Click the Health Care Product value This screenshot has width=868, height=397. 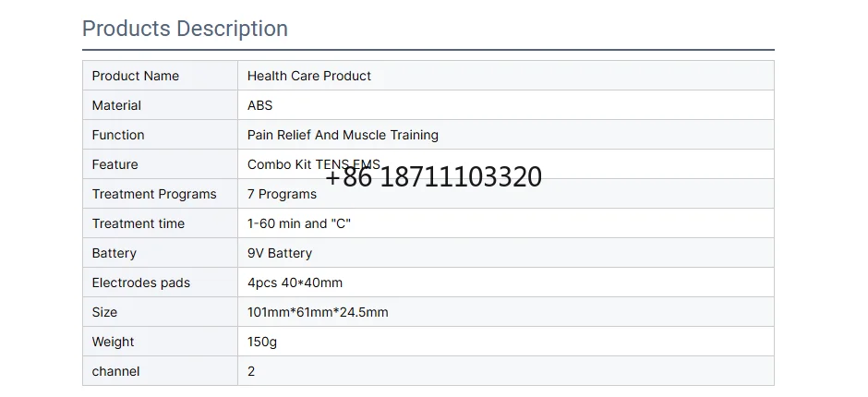pos(309,76)
